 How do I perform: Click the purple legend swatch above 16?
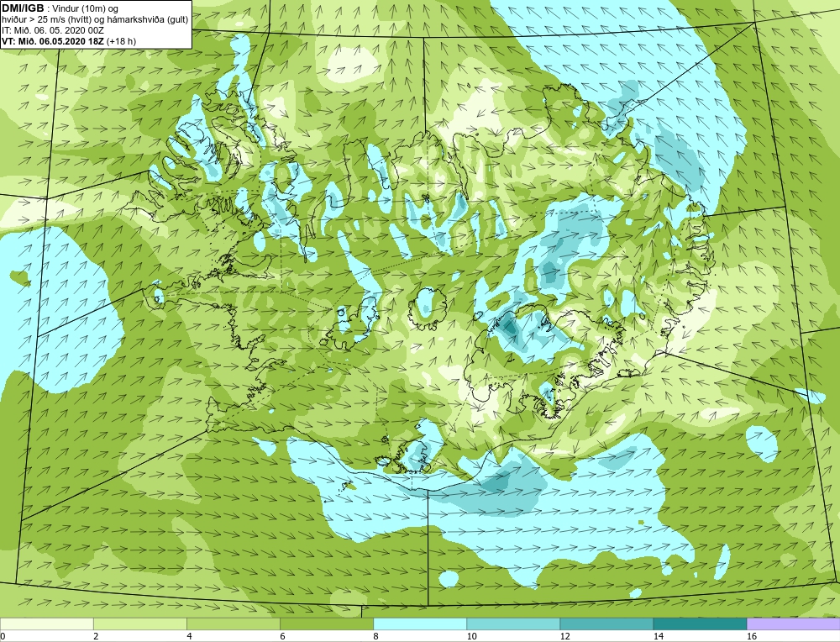(794, 624)
